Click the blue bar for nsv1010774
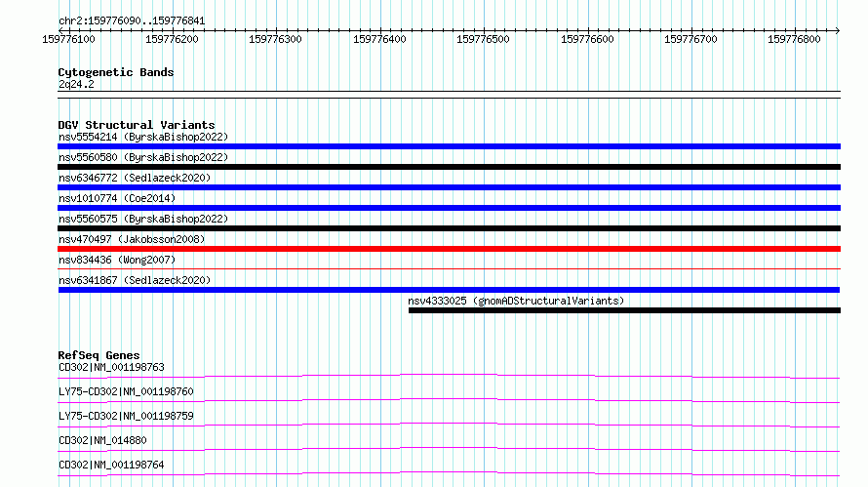Viewport: 868px width, 487px height. 449,208
